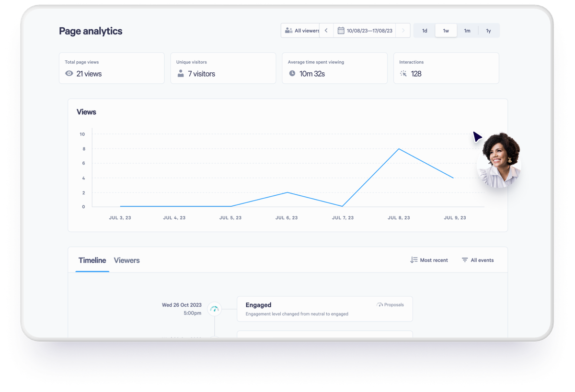Click the calendar icon in the date picker
575x392 pixels.
(x=342, y=30)
